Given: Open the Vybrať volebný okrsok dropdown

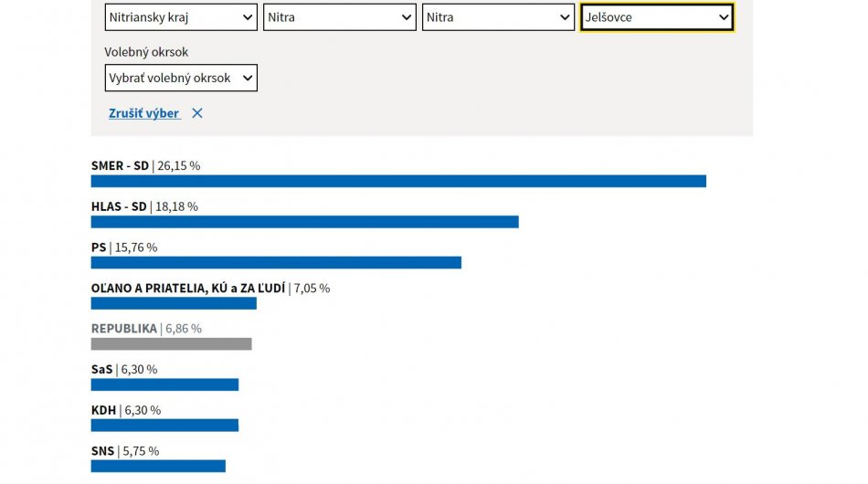Looking at the screenshot, I should (181, 79).
